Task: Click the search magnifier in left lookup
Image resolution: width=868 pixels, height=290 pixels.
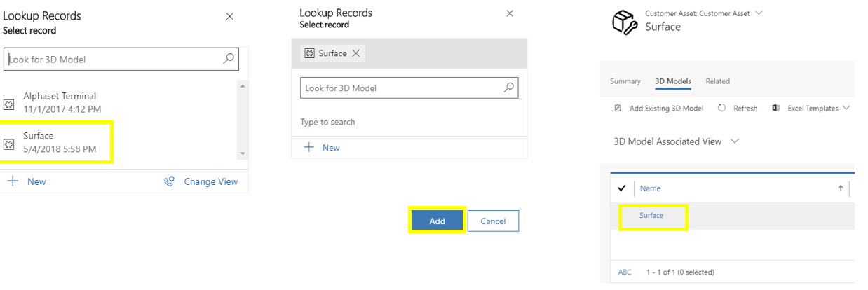Action: [228, 59]
